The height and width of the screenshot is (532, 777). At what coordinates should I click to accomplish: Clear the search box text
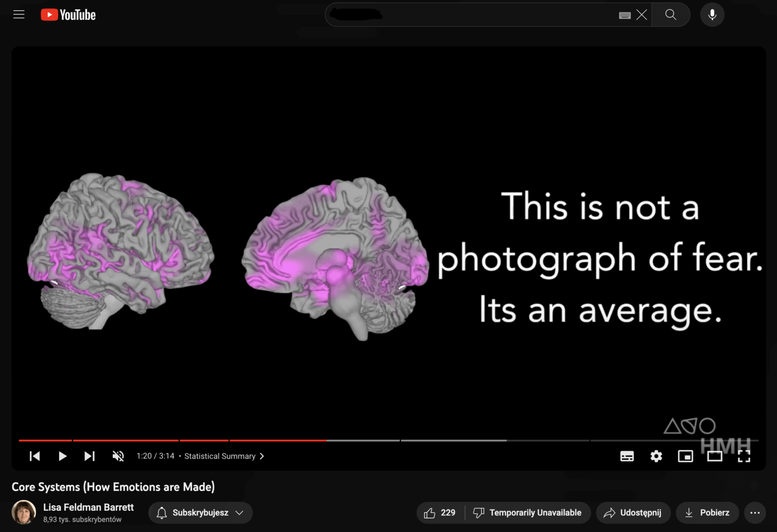tap(642, 15)
